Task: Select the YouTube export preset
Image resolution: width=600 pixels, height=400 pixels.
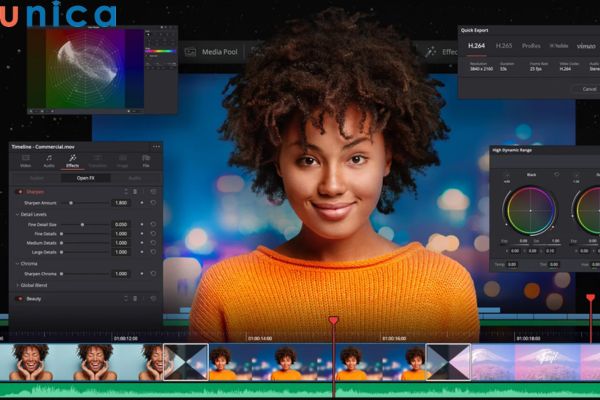Action: pyautogui.click(x=559, y=46)
